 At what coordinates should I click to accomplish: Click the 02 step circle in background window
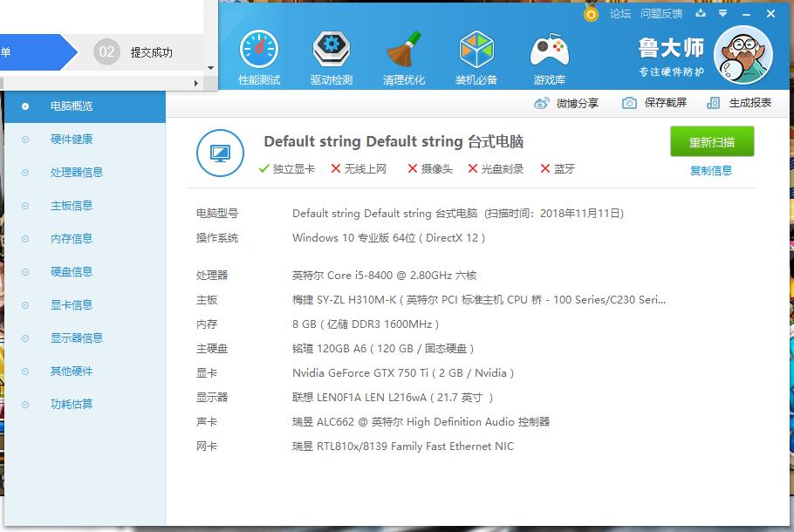[106, 51]
